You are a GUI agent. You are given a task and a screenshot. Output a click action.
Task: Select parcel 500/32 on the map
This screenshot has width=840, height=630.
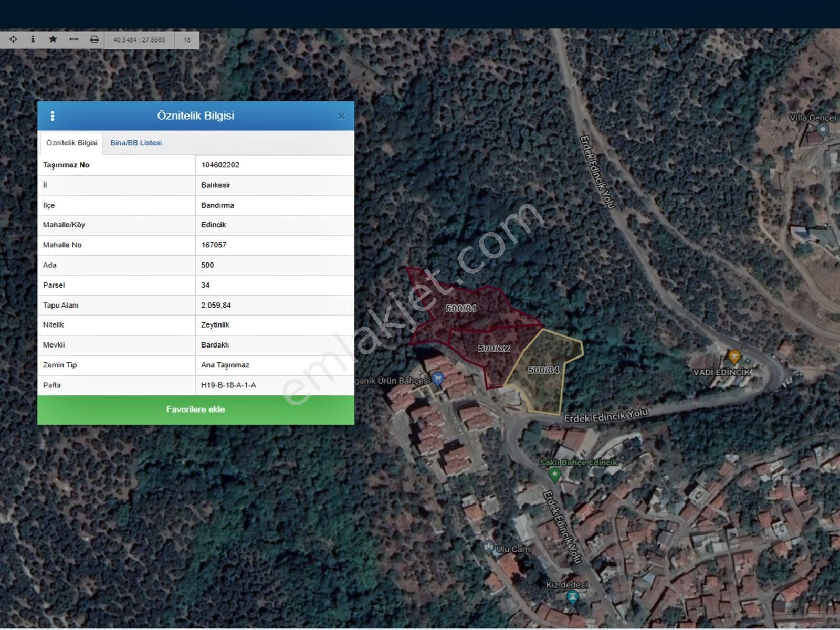[x=493, y=348]
